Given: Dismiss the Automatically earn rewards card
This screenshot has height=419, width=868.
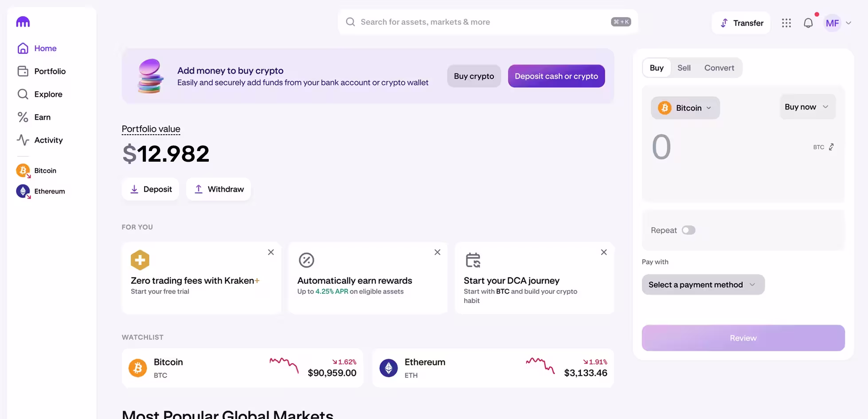Looking at the screenshot, I should point(438,252).
